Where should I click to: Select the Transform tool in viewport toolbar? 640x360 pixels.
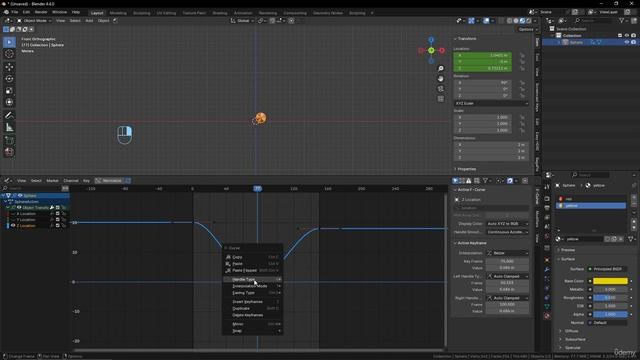point(9,102)
